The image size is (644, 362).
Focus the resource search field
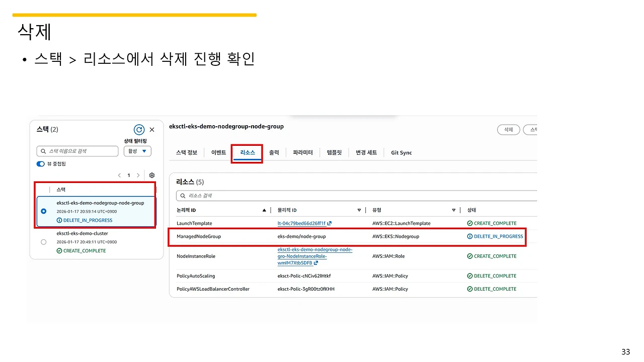tap(356, 196)
